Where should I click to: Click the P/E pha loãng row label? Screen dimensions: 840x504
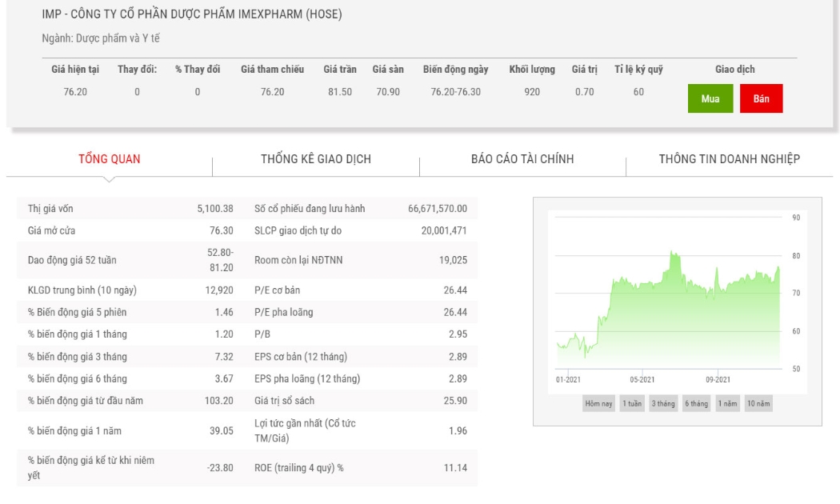283,312
